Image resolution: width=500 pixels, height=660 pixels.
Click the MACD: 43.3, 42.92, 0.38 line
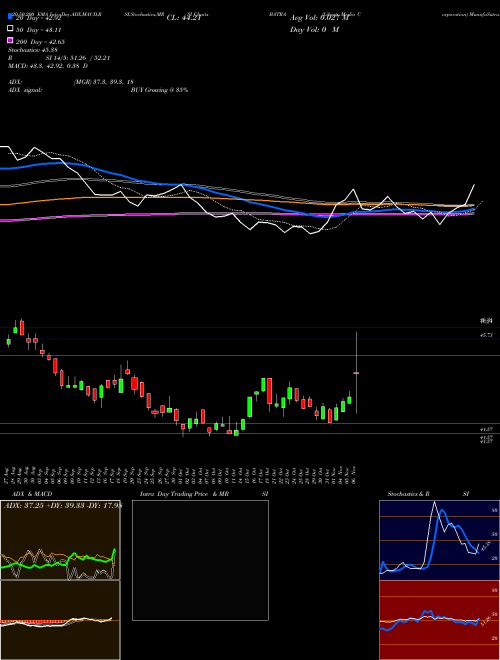tap(48, 66)
